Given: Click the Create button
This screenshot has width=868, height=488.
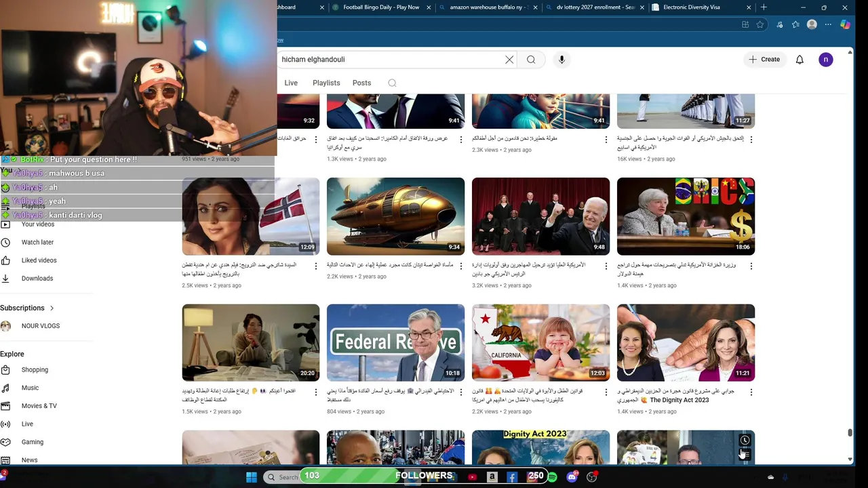Looking at the screenshot, I should coord(765,60).
